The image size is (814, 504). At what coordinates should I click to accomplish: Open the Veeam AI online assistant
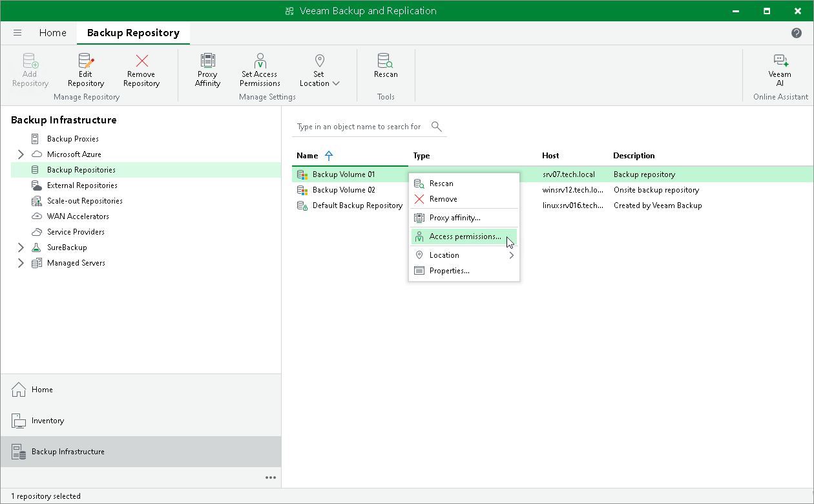coord(780,70)
